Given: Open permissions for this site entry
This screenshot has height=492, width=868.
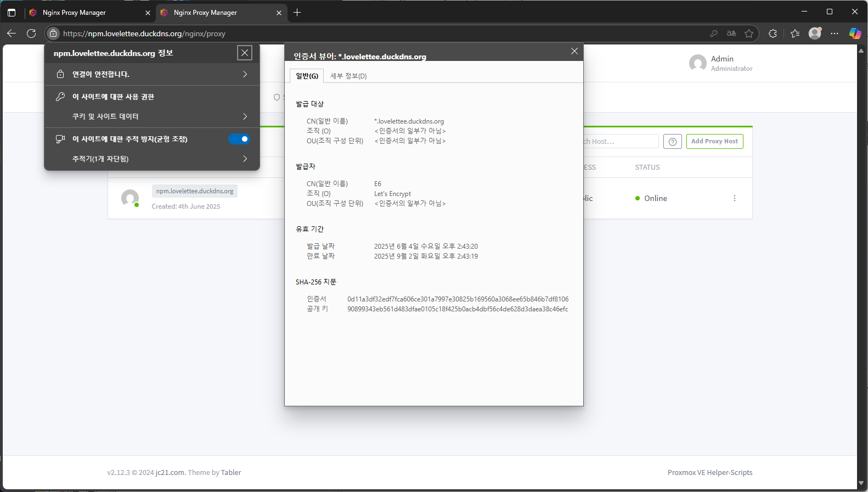Looking at the screenshot, I should point(152,97).
